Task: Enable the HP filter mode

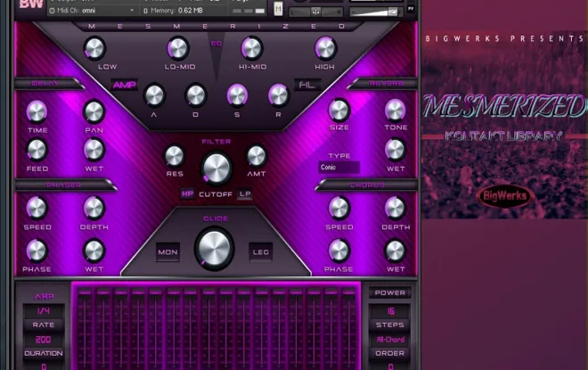Action: 187,193
